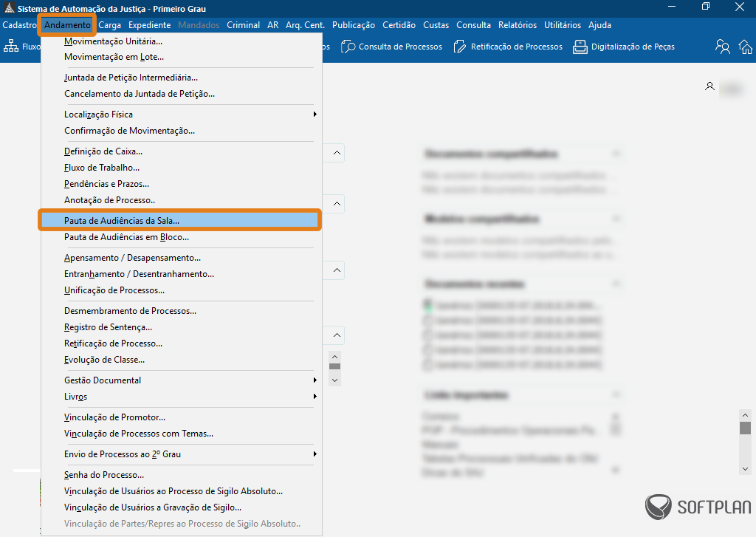The height and width of the screenshot is (537, 756).
Task: Close the open Andamento menu
Action: coord(67,25)
